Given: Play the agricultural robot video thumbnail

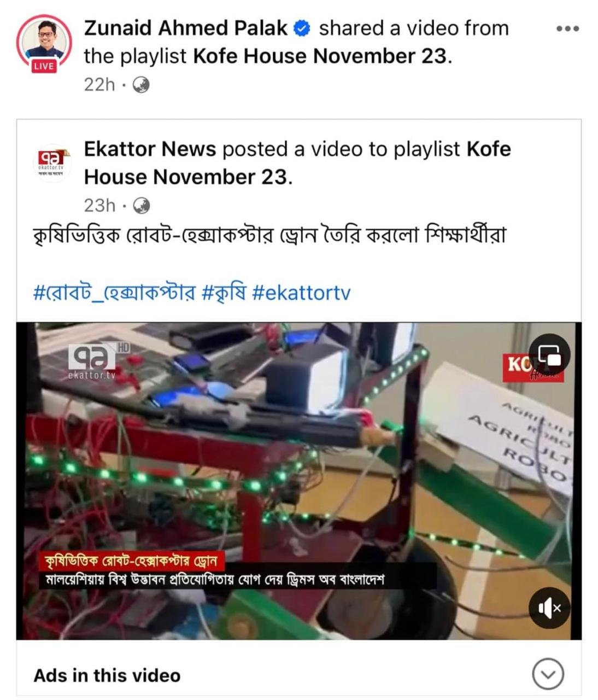Looking at the screenshot, I should pyautogui.click(x=298, y=481).
